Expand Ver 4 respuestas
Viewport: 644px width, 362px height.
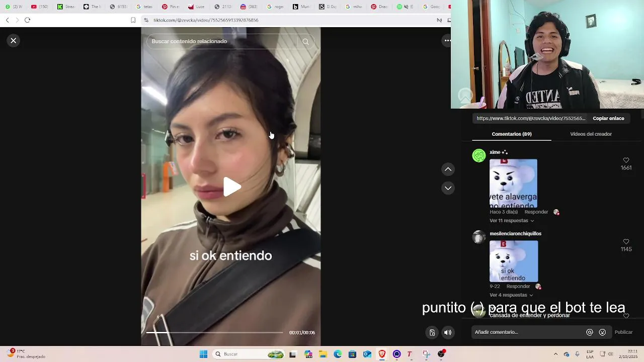coord(511,295)
